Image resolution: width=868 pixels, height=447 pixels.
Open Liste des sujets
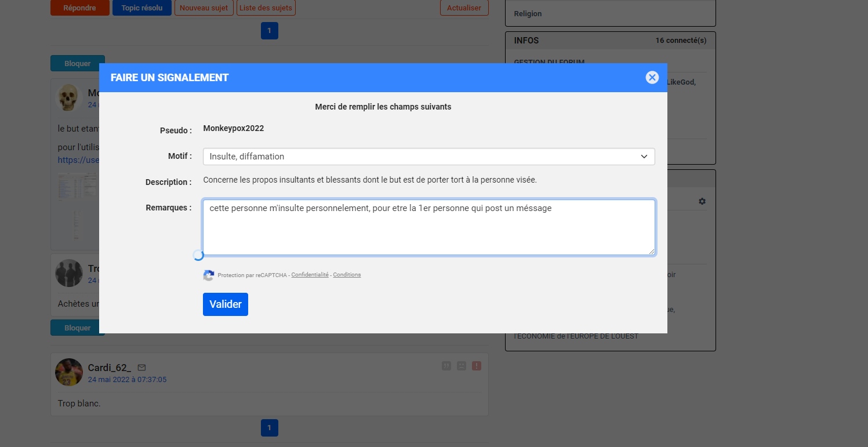pyautogui.click(x=266, y=8)
